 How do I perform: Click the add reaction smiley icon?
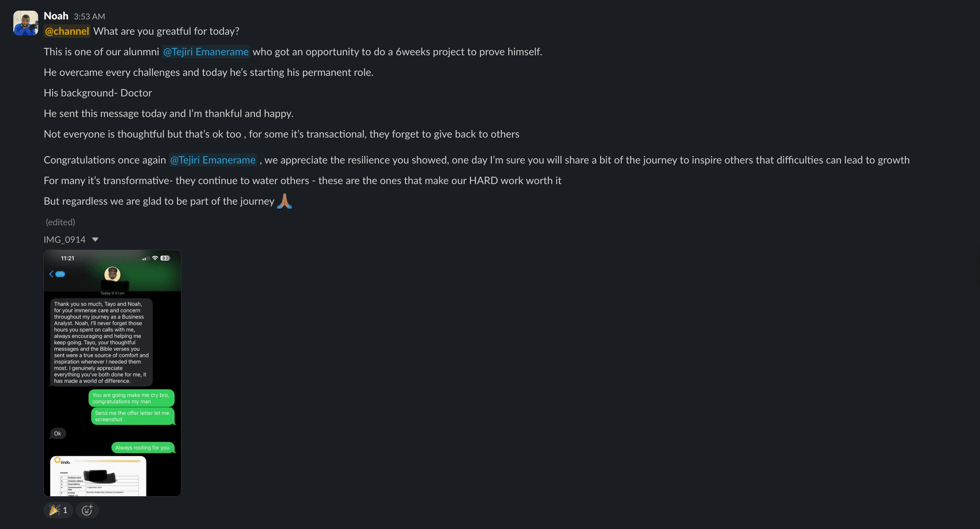click(87, 510)
